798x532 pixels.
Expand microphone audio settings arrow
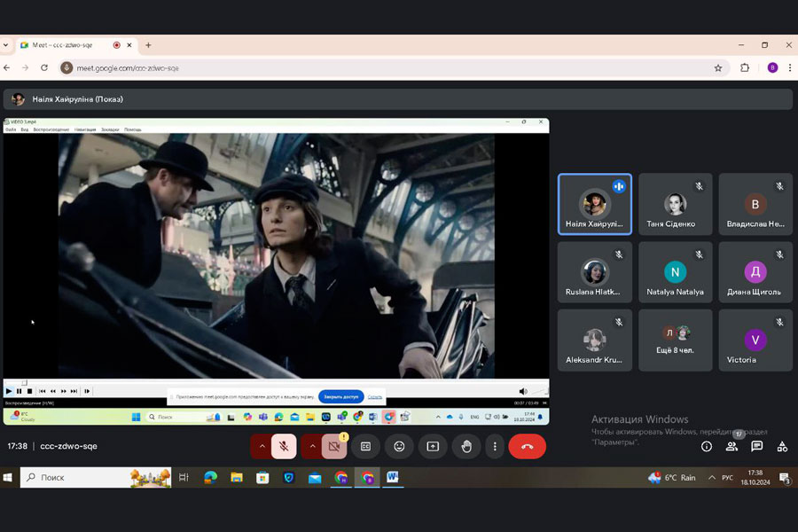(262, 446)
